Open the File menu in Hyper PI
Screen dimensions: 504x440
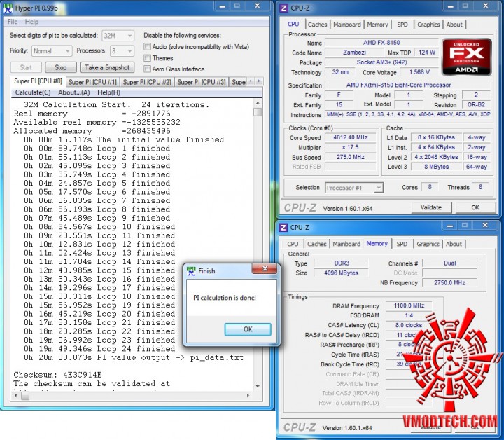[13, 22]
